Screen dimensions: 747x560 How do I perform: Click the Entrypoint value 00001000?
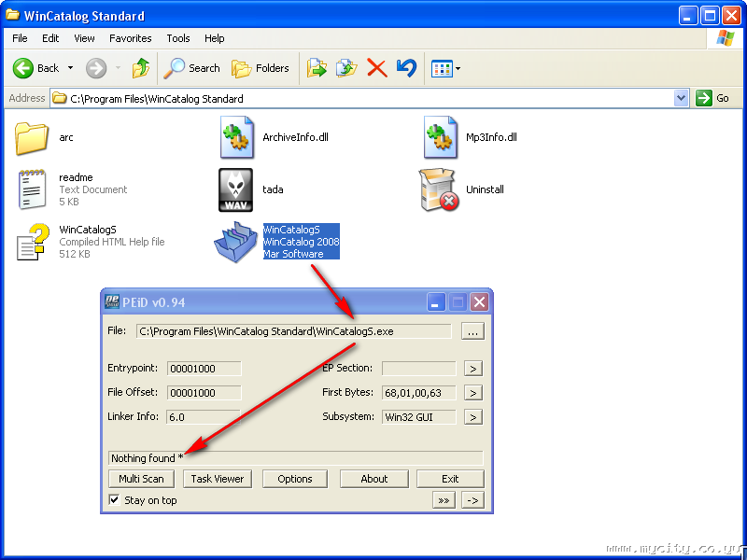tap(204, 369)
